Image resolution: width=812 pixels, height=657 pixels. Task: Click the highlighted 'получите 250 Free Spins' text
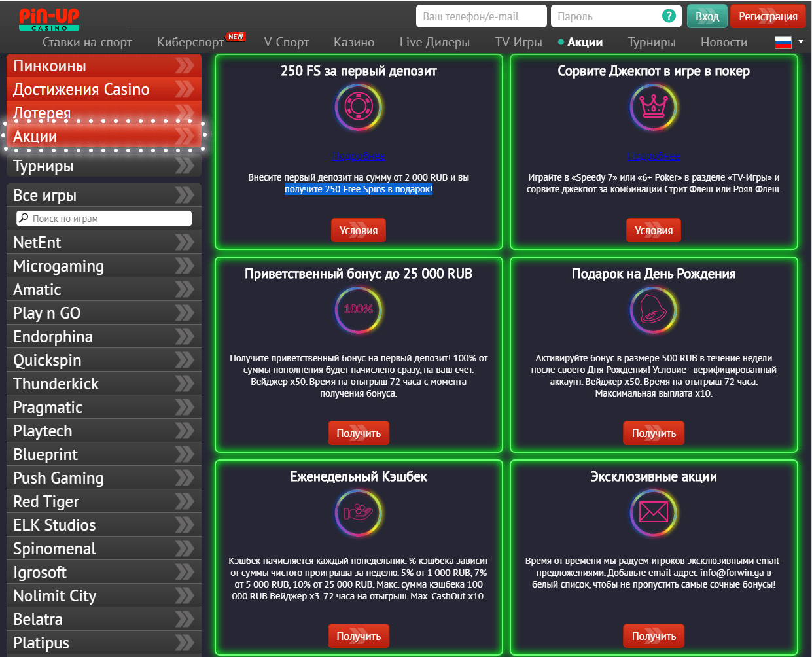[x=359, y=189]
